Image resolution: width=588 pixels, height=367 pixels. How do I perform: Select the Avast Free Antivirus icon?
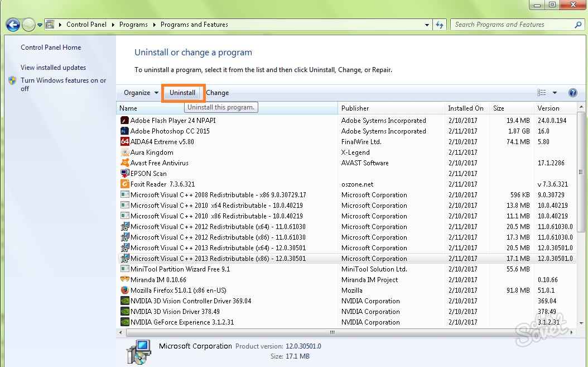tap(124, 163)
